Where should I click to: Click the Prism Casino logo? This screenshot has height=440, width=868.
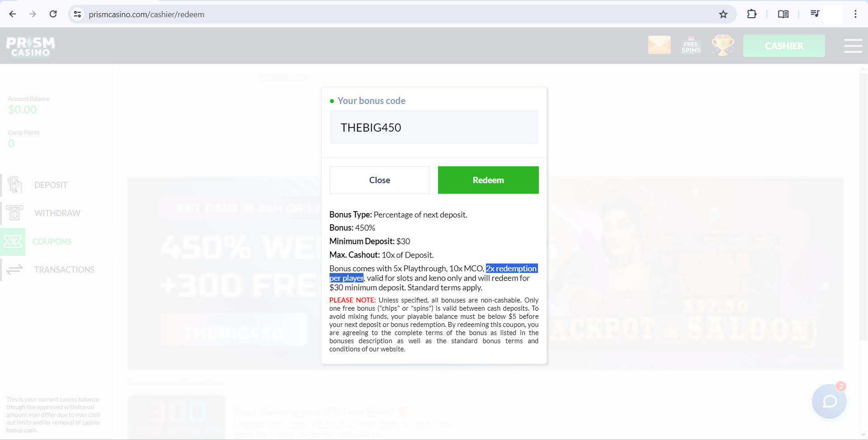[x=30, y=46]
